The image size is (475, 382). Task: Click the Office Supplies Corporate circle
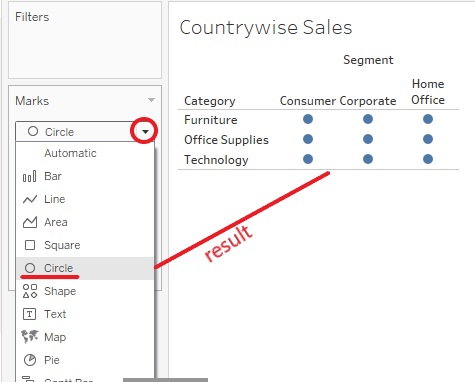tap(368, 139)
